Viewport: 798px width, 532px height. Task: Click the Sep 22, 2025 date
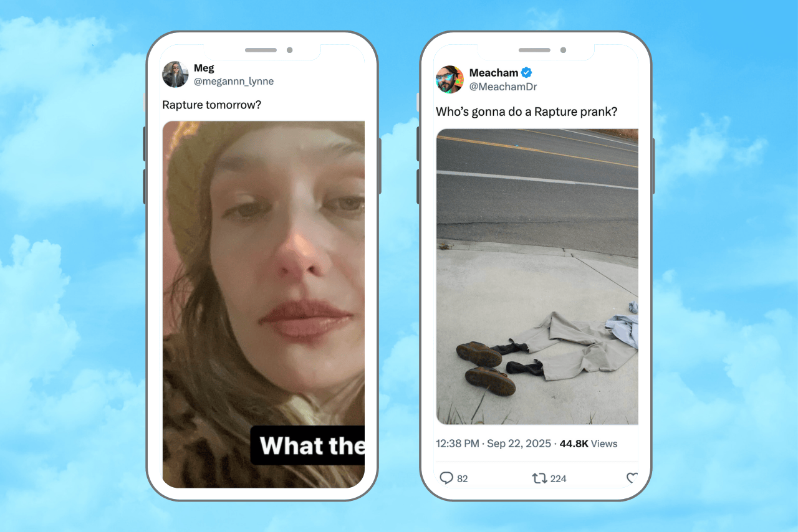pyautogui.click(x=519, y=444)
